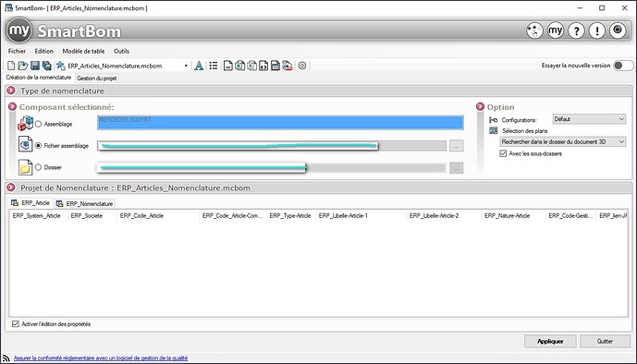Click the round network nodes icon in header

point(534,30)
